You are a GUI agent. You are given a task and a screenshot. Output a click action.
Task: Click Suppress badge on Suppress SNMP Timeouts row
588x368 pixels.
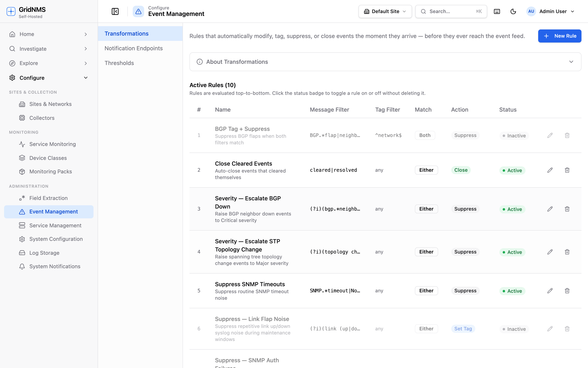click(x=465, y=291)
